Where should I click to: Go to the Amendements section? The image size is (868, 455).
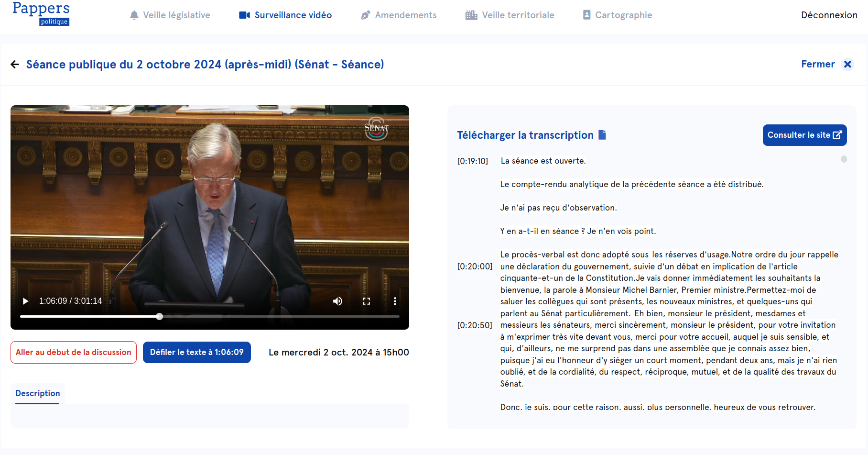[399, 15]
